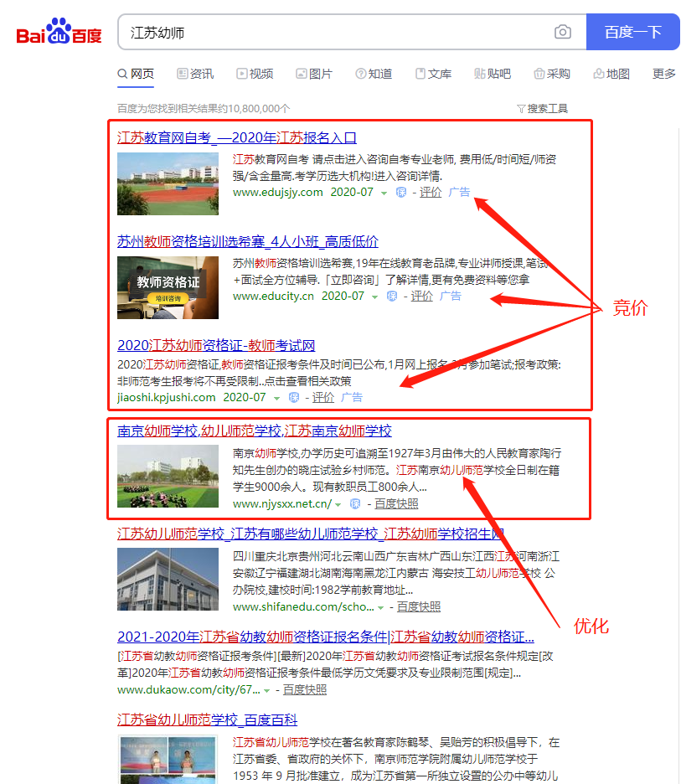Expand dropdown arrow next to www.shifanedu.com
The image size is (681, 784).
pyautogui.click(x=381, y=608)
